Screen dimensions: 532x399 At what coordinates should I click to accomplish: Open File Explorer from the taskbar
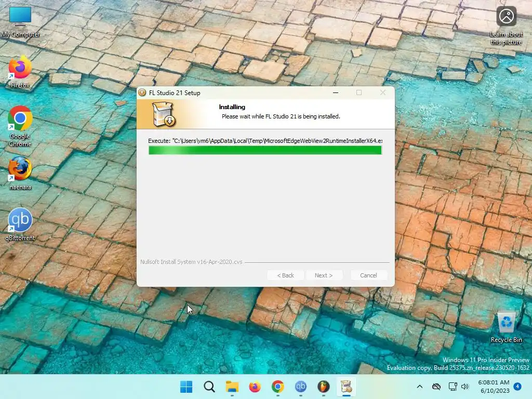(232, 387)
